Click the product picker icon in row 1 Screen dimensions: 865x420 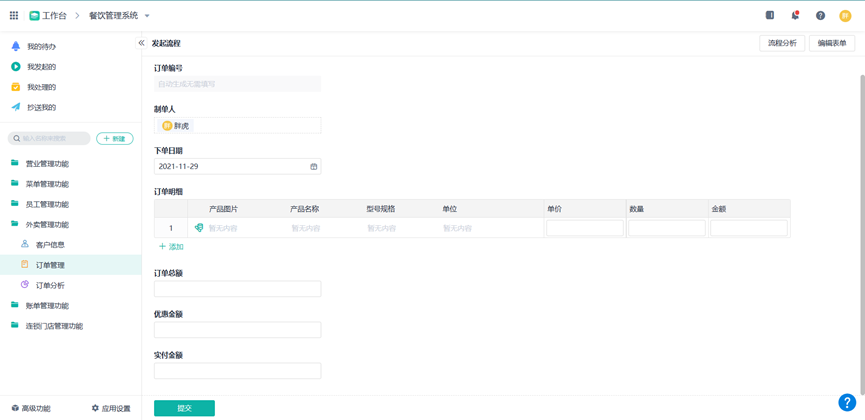199,228
